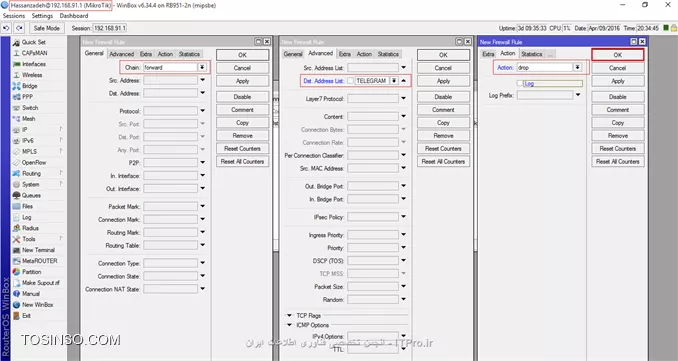Click Copy in right firewall rule window
The width and height of the screenshot is (678, 361).
point(617,123)
